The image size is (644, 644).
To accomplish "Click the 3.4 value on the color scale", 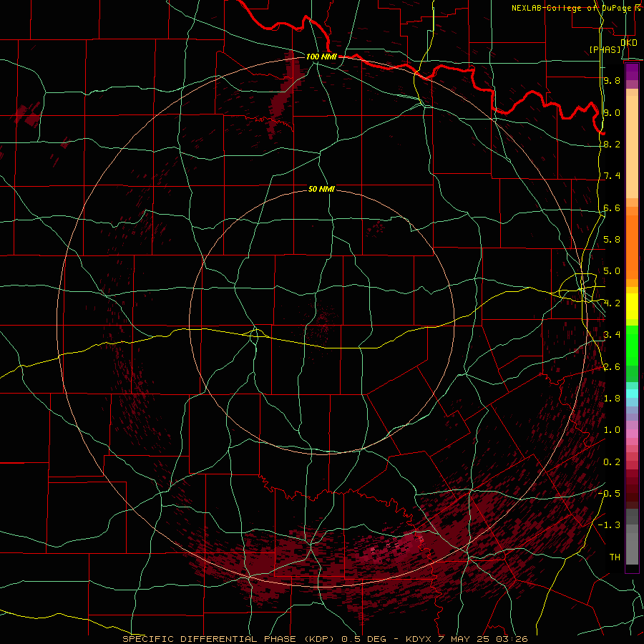I will coord(612,335).
